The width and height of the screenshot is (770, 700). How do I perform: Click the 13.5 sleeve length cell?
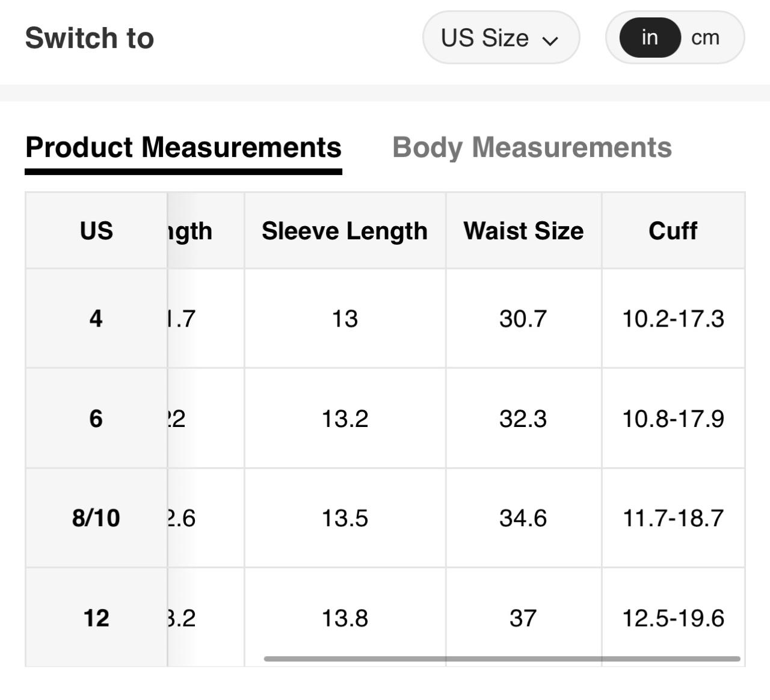coord(345,518)
